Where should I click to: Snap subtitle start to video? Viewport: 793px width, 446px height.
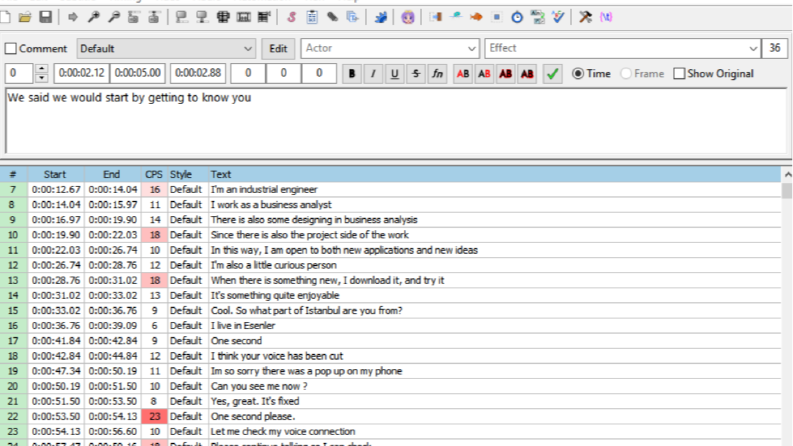point(182,17)
